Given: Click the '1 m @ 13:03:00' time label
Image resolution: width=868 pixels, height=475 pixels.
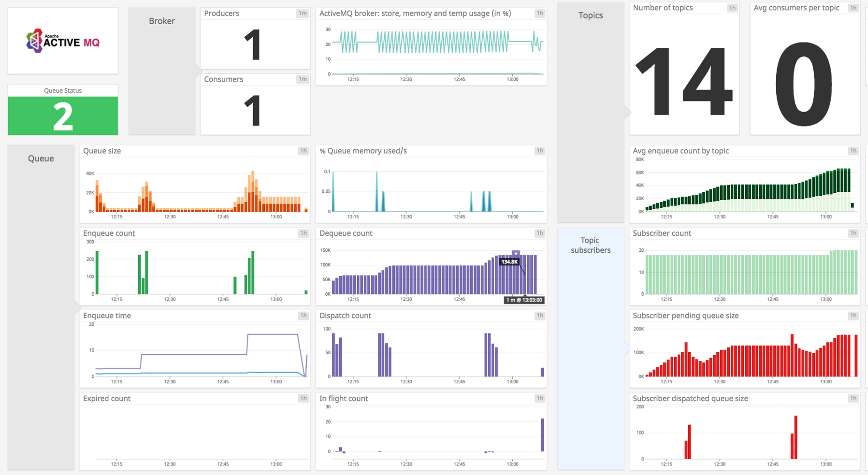Looking at the screenshot, I should click(x=524, y=300).
